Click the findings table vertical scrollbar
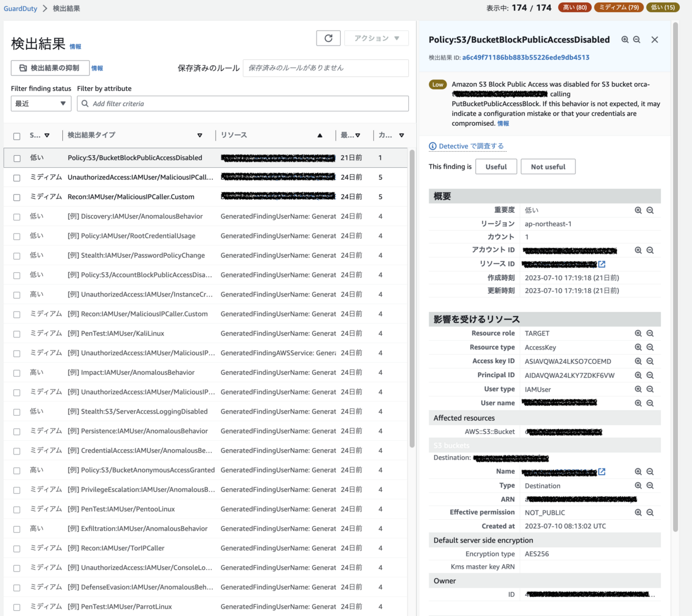Screen dimensions: 692x616 click(x=412, y=298)
